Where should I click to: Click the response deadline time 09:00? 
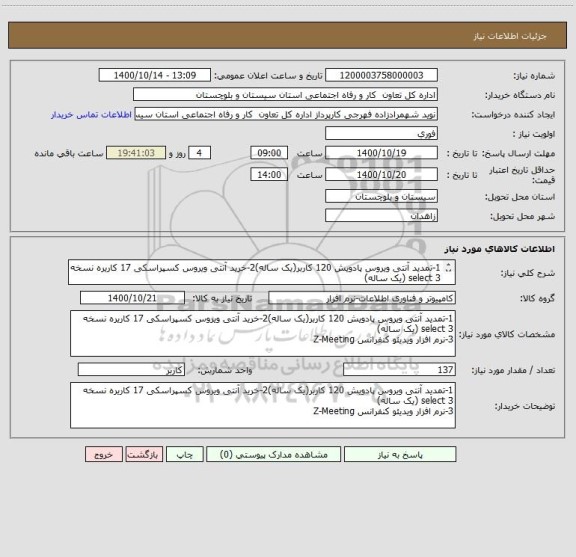[269, 153]
